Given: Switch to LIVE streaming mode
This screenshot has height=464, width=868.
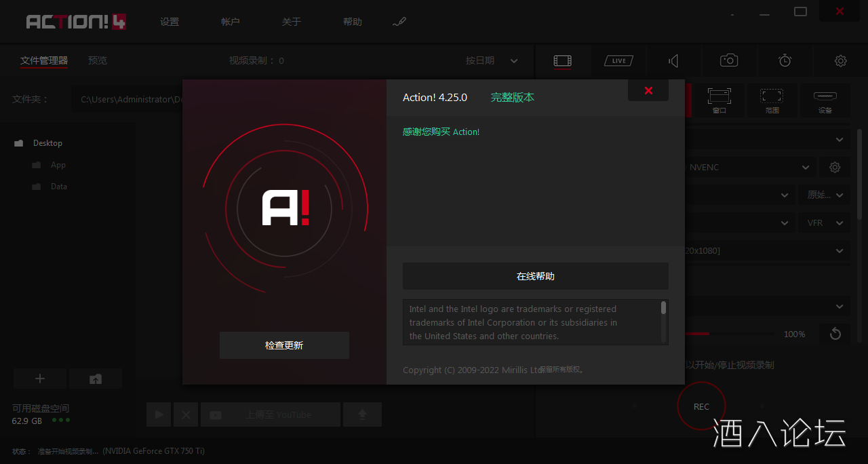Looking at the screenshot, I should [x=618, y=61].
